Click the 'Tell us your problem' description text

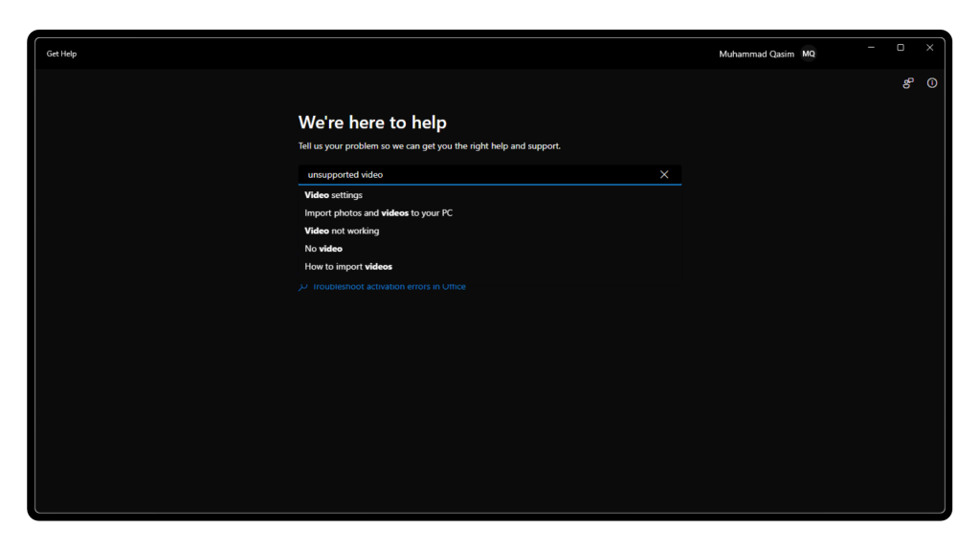coord(430,146)
